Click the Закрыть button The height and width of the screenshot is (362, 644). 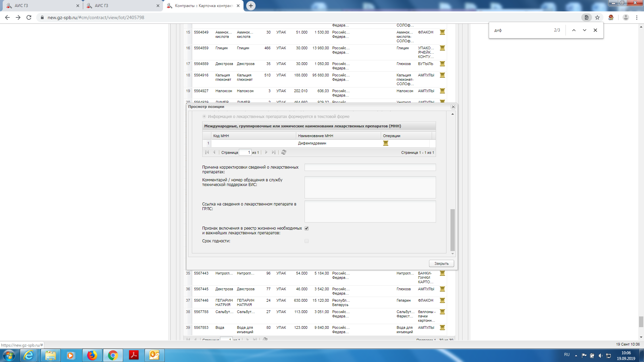(441, 264)
